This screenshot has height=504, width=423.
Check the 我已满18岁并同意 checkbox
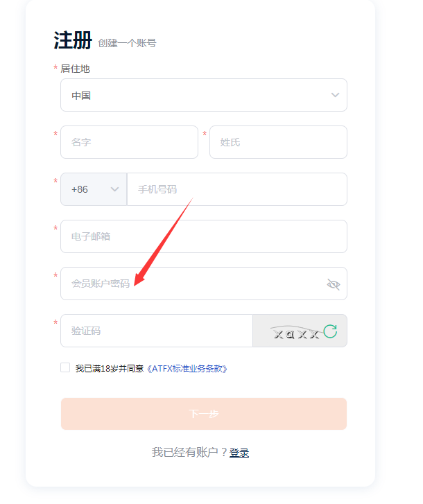[x=65, y=367]
